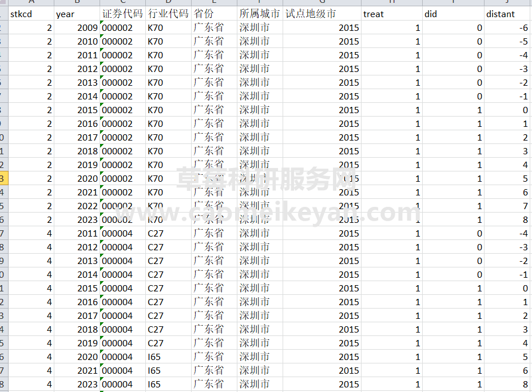Click the distant header cell
The width and height of the screenshot is (532, 392).
click(508, 14)
